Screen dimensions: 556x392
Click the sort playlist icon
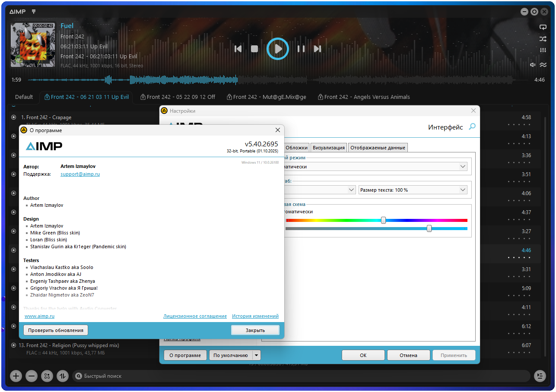coord(63,376)
